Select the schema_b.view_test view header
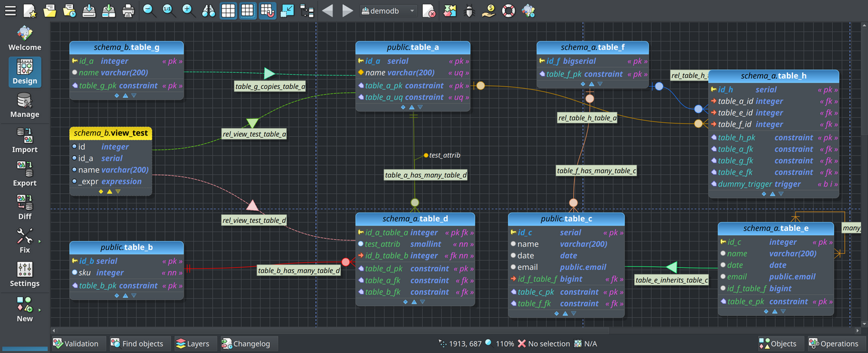 pos(111,133)
